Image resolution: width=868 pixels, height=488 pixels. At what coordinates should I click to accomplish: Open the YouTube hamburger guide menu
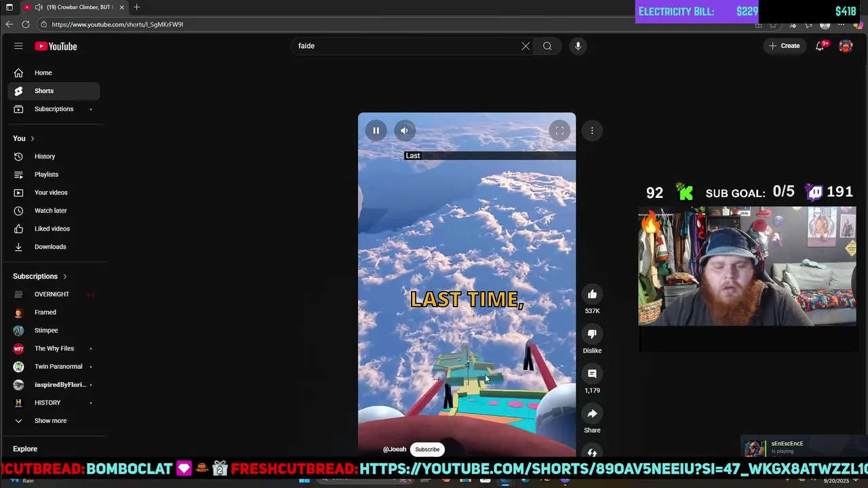click(x=18, y=46)
